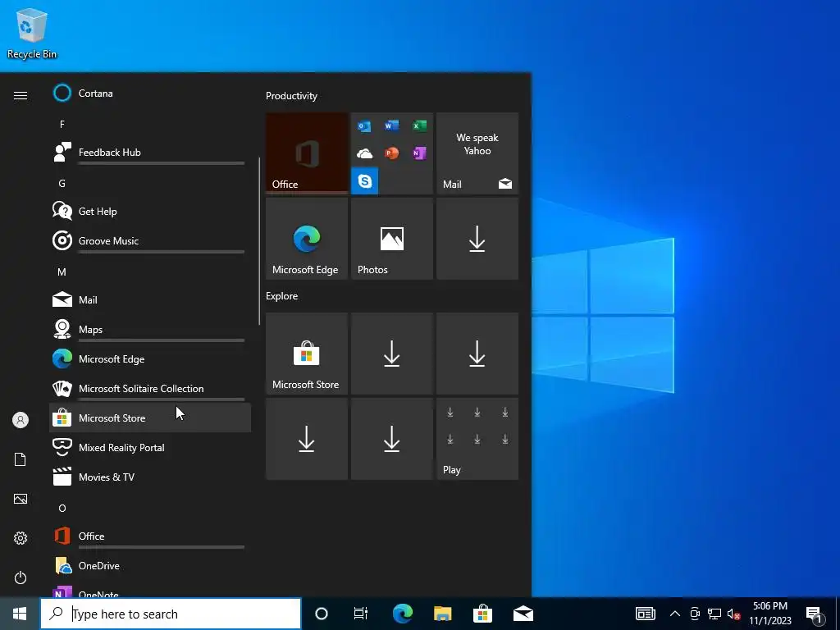Open the Recycle Bin desktop icon

32,33
